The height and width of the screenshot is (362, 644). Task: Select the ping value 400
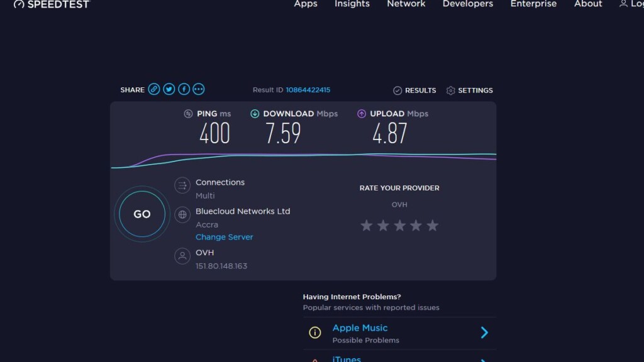[214, 133]
